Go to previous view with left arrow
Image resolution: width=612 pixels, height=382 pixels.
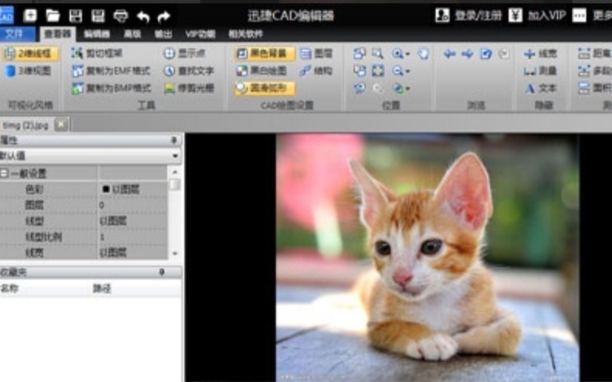tap(450, 53)
